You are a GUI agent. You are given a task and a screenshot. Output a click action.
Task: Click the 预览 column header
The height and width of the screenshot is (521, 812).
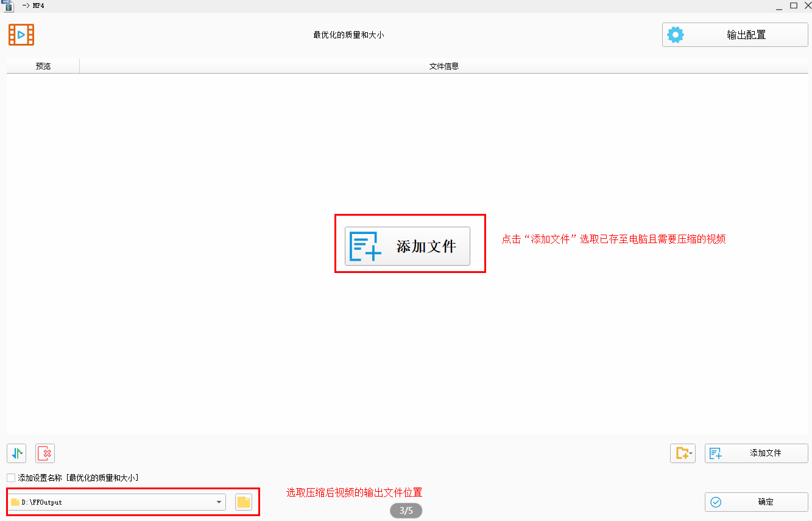click(43, 66)
